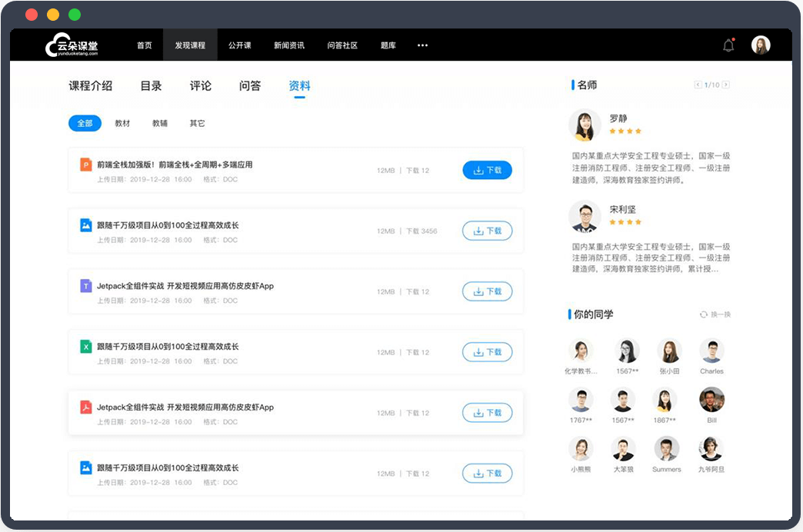Click red PDF file icon of Jetpack row
This screenshot has width=803, height=532.
(x=86, y=407)
